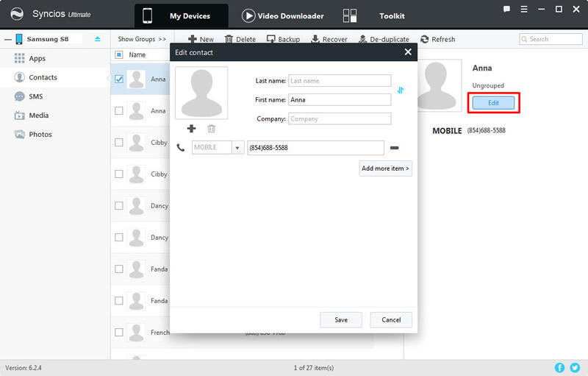Click the swap names arrow icon
The width and height of the screenshot is (588, 376).
[x=401, y=91]
